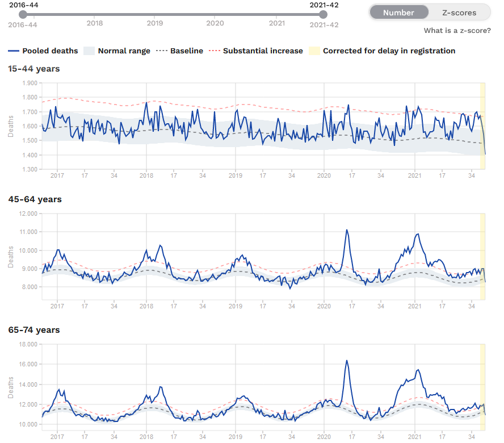This screenshot has width=504, height=443.
Task: Click the 2019 x-axis label under the 15-44 chart
Action: tap(236, 175)
